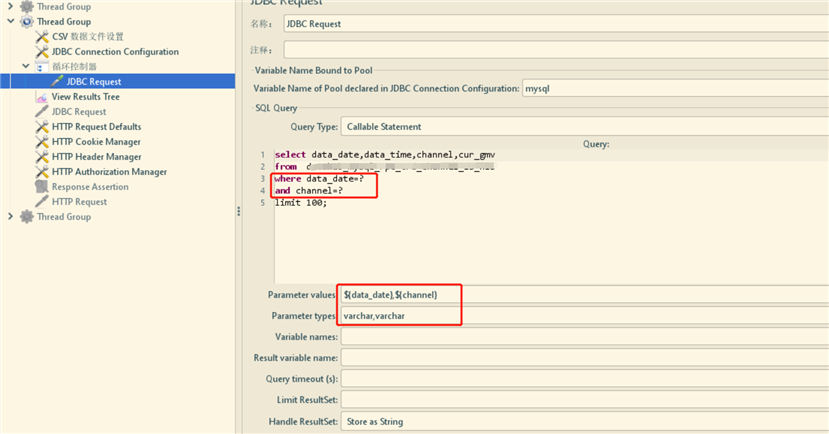
Task: Click the gear icon of the last Thread Group
Action: (x=26, y=217)
